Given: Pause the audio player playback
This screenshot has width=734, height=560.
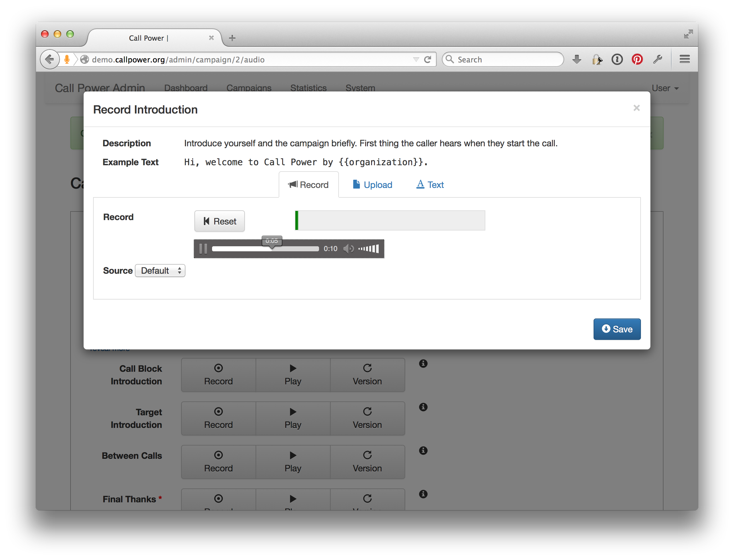Looking at the screenshot, I should point(203,249).
